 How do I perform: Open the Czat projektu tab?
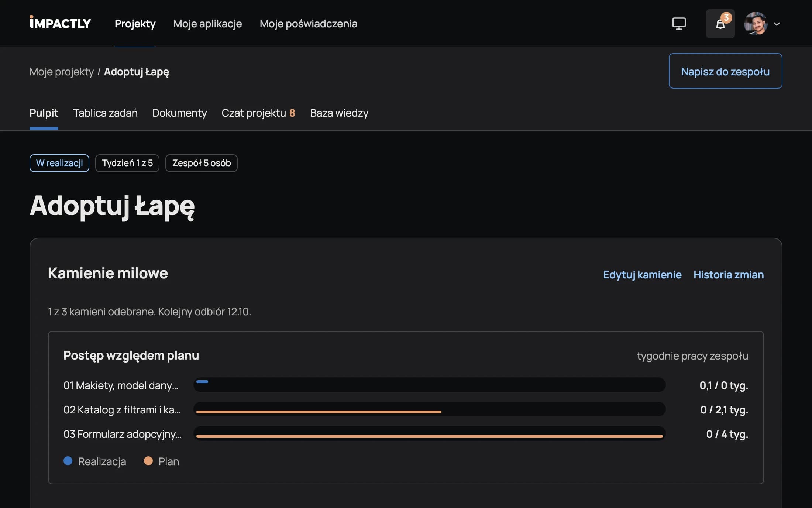click(x=258, y=113)
